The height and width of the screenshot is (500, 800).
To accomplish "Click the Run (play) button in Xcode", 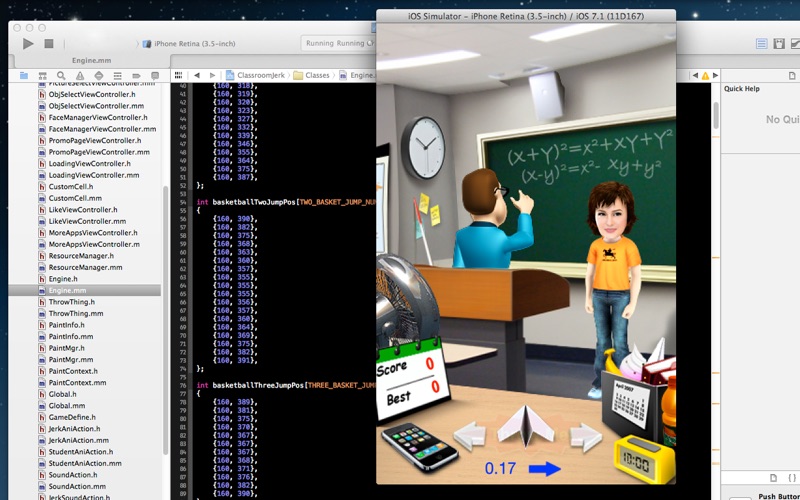I will pyautogui.click(x=28, y=44).
